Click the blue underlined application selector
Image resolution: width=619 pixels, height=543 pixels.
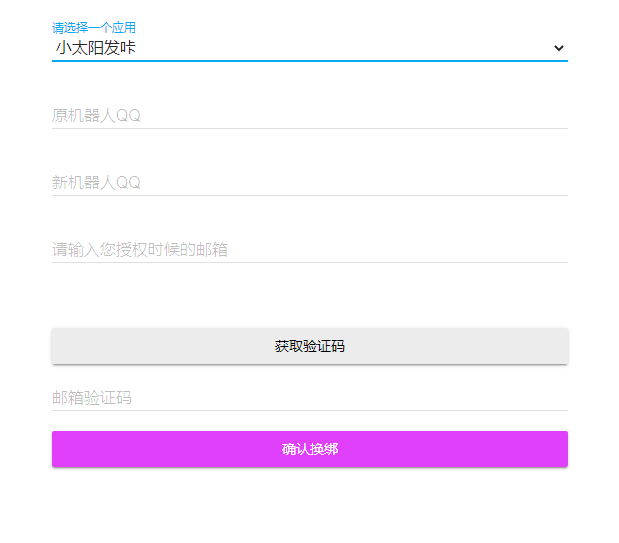(x=309, y=47)
